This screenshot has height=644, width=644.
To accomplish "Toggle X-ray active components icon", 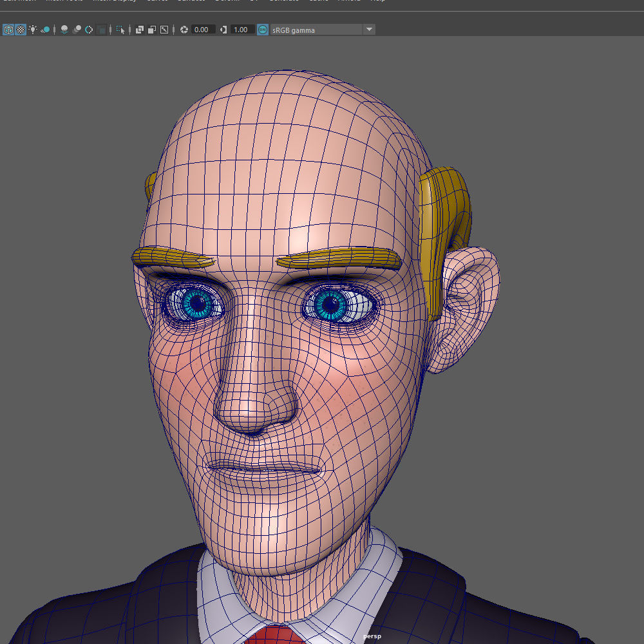I will coord(152,30).
